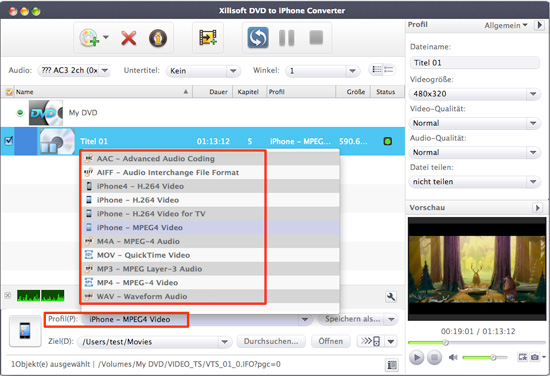Open the info icon in toolbar

pos(158,38)
